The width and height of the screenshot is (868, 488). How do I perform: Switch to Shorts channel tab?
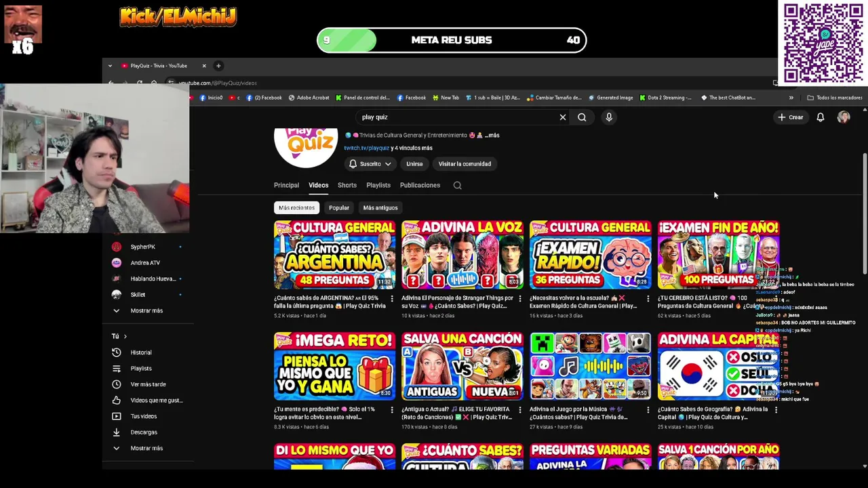pyautogui.click(x=347, y=185)
